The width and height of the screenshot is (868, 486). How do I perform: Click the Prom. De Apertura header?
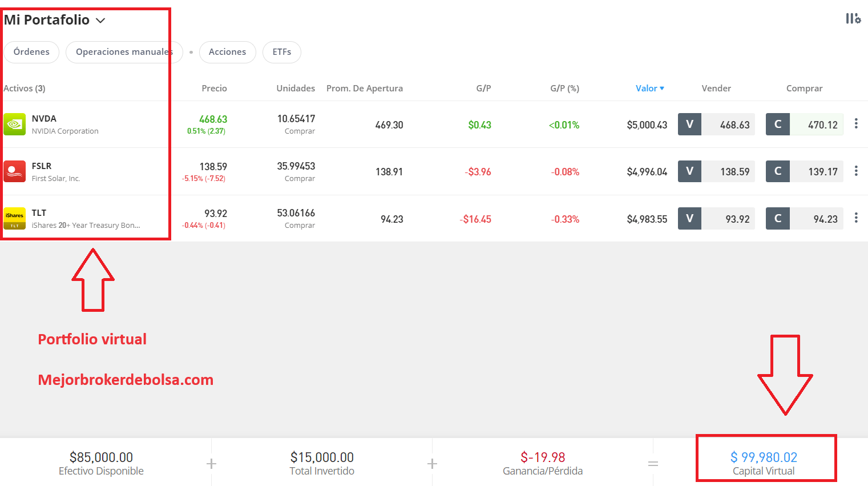click(365, 88)
